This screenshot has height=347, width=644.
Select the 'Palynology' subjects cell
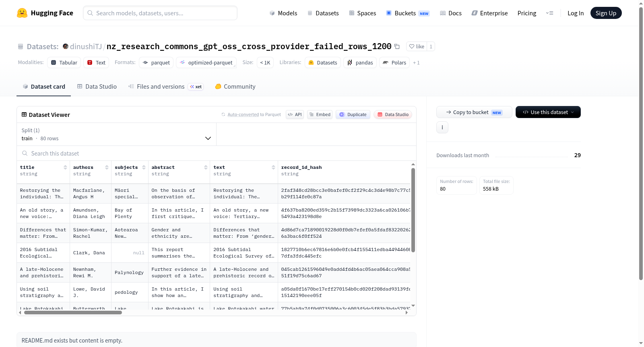click(130, 272)
